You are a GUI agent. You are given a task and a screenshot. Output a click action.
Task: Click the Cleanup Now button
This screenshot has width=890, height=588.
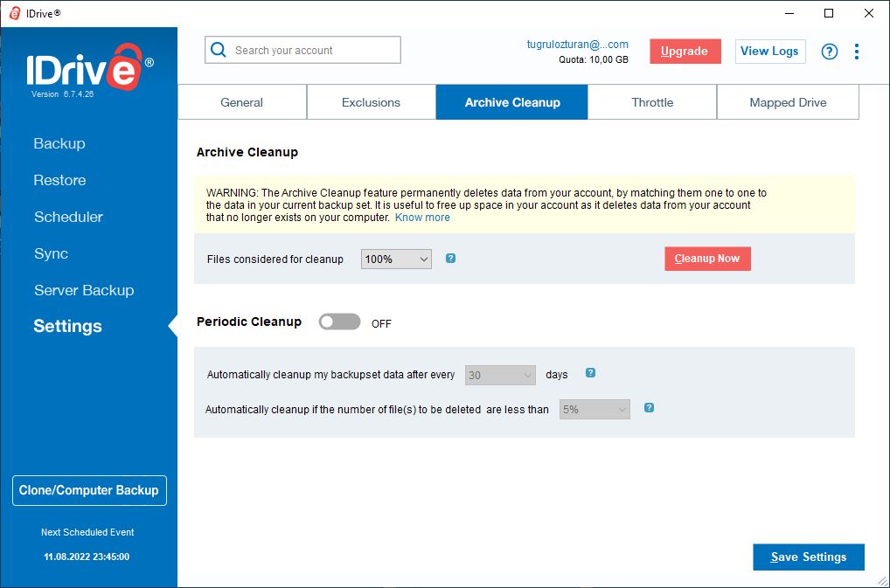707,259
